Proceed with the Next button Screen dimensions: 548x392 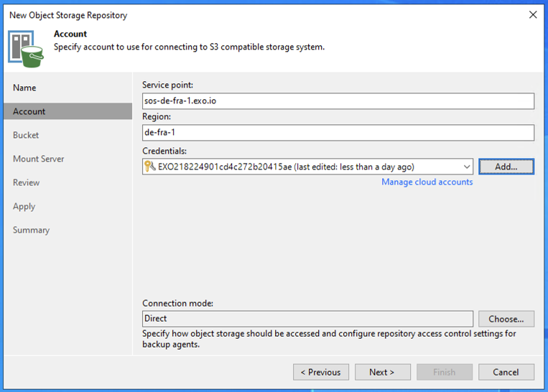(x=383, y=372)
